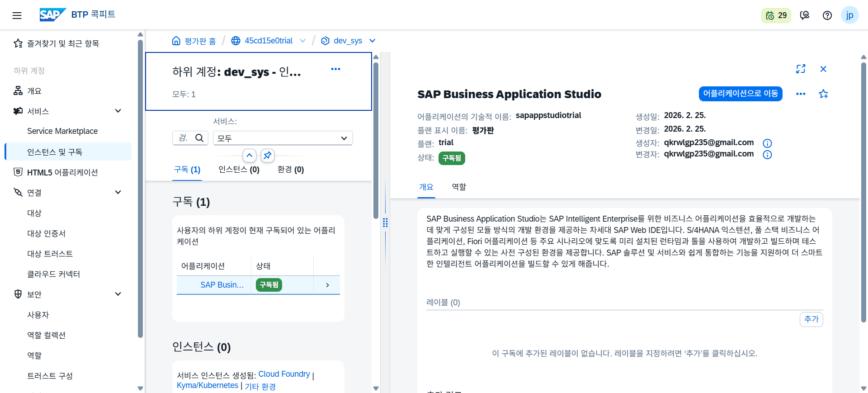Screen dimensions: 868x393
Task: Click the 개요 hierarchy icon in the sidebar
Action: click(x=18, y=90)
